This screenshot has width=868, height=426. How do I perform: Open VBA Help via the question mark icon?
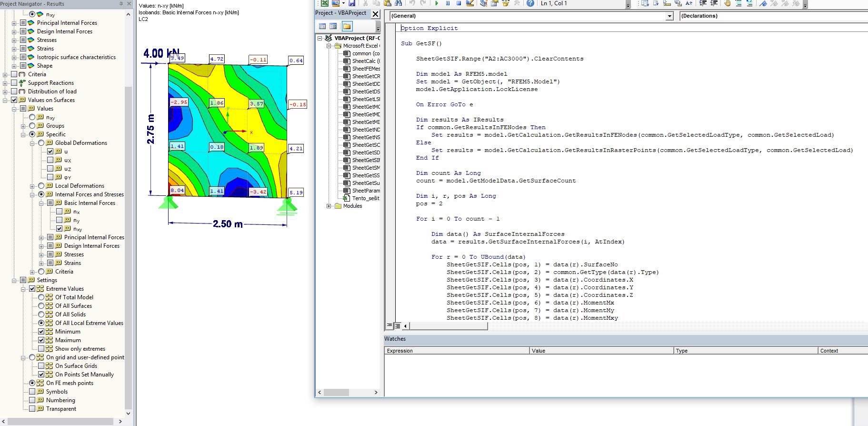click(x=530, y=3)
